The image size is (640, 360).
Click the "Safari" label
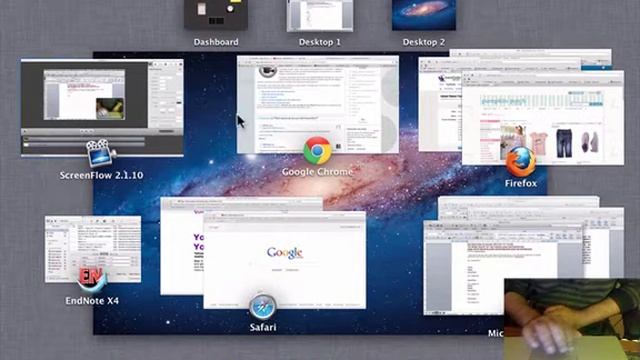point(263,327)
